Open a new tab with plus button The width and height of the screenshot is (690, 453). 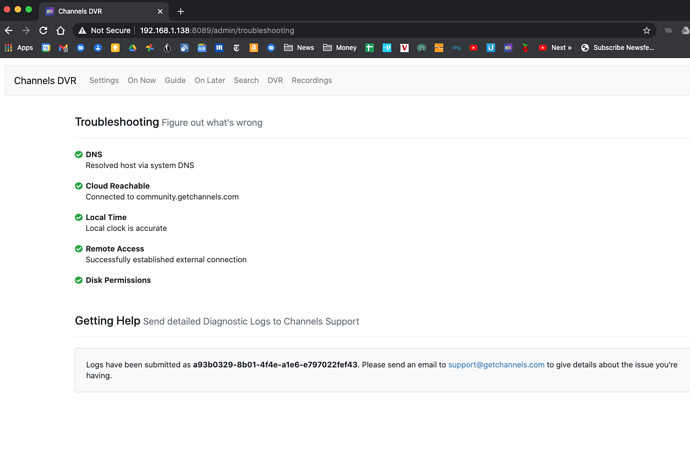(x=181, y=11)
